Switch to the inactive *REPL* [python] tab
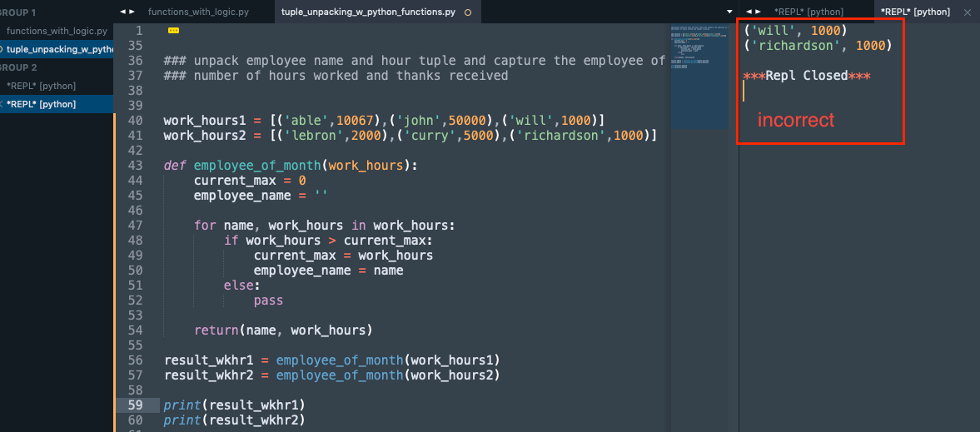Viewport: 980px width, 432px height. pos(808,12)
